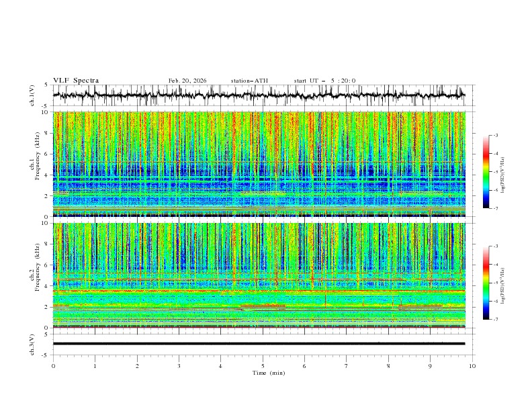Click the "6" tick label on Time axis
The width and height of the screenshot is (532, 411).
[x=304, y=366]
